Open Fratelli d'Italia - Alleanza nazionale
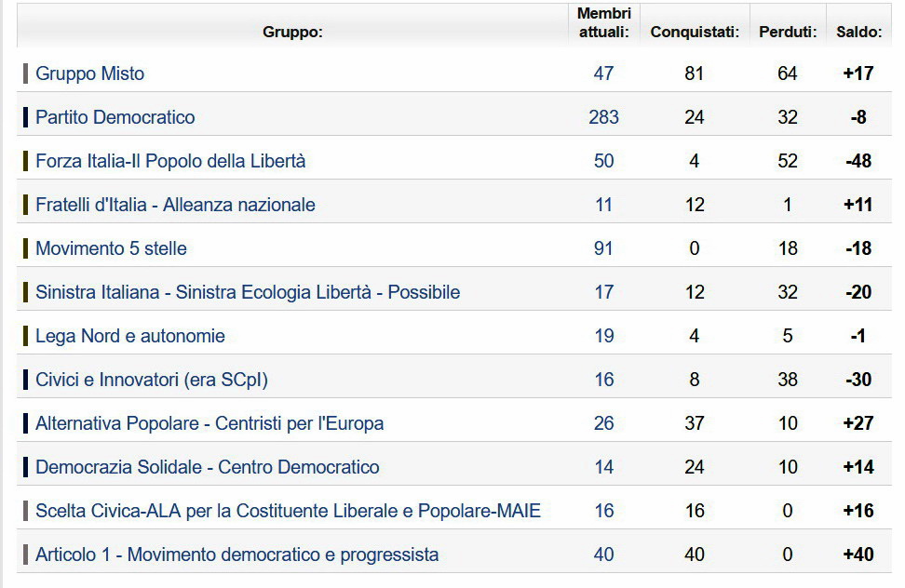905x588 pixels. pos(175,205)
